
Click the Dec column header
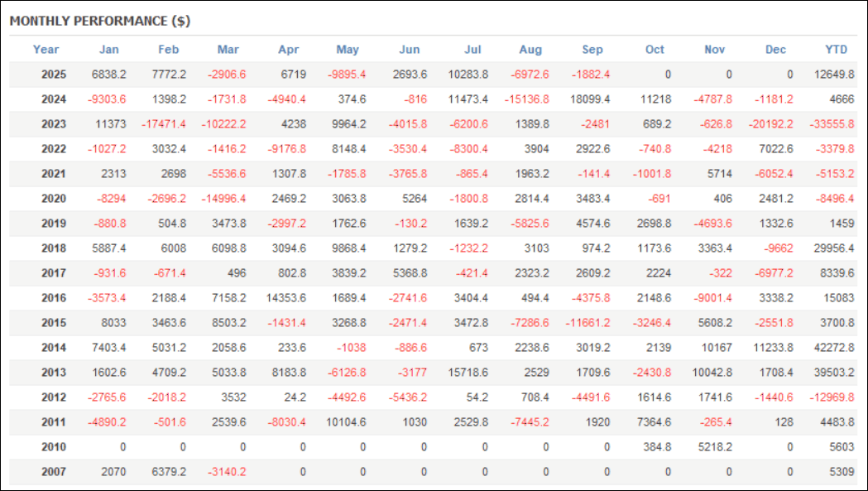click(775, 50)
